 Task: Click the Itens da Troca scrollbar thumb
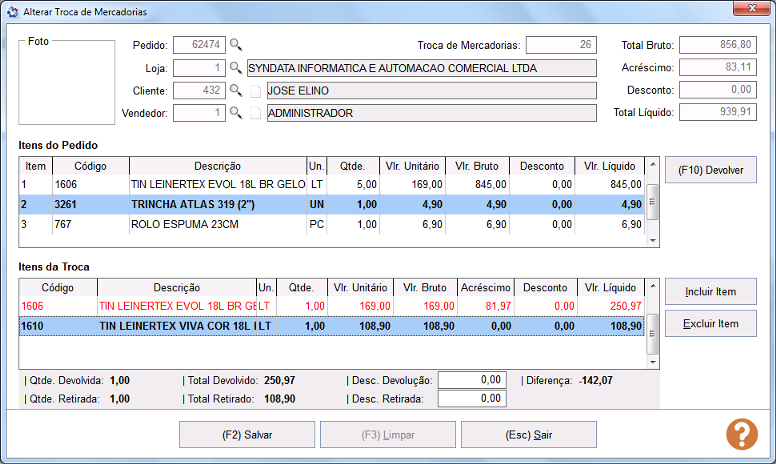(x=653, y=334)
